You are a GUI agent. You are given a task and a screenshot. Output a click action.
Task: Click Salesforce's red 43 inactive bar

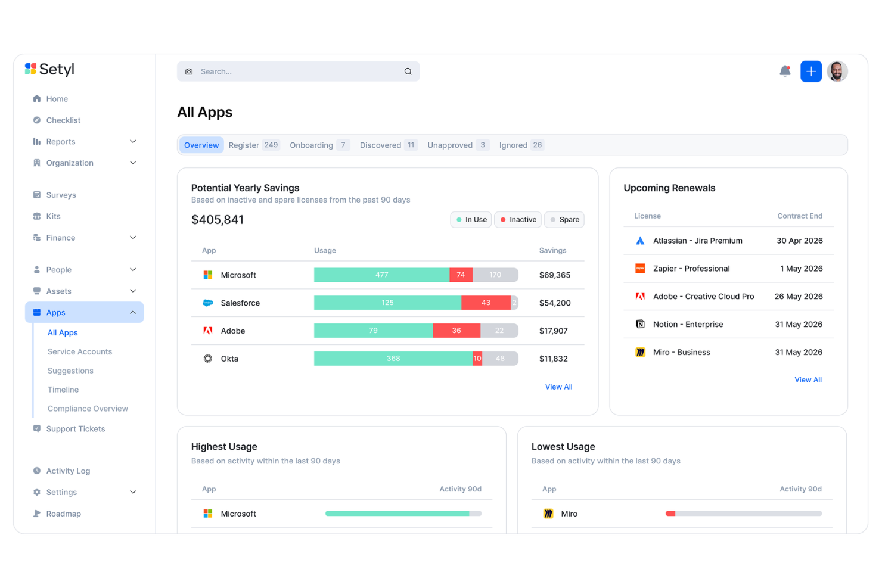pos(486,303)
